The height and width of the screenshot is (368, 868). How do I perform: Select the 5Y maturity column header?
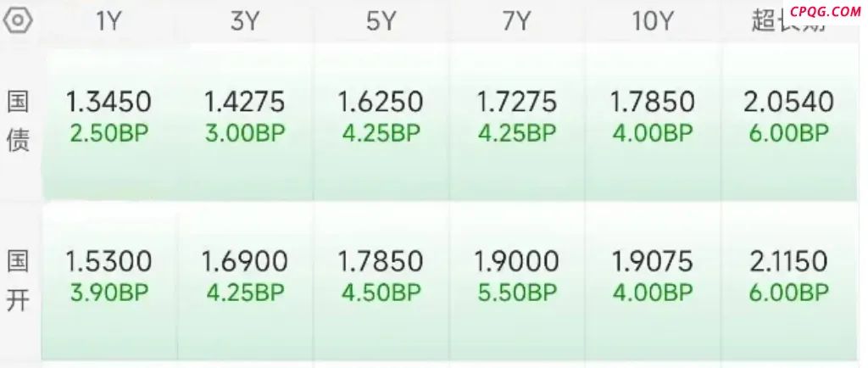pyautogui.click(x=381, y=21)
